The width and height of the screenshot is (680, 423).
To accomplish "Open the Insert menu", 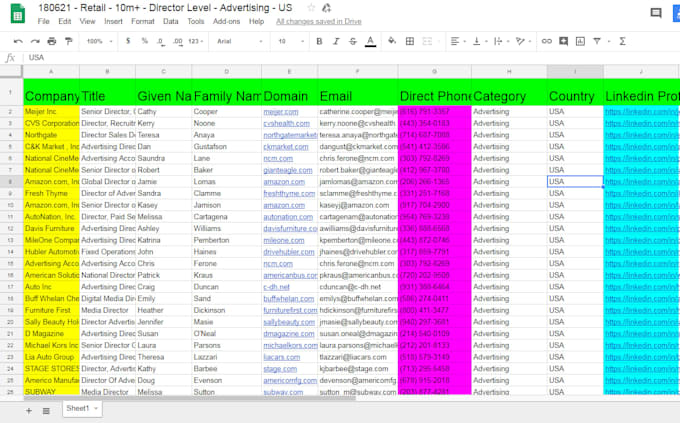I will [x=113, y=21].
